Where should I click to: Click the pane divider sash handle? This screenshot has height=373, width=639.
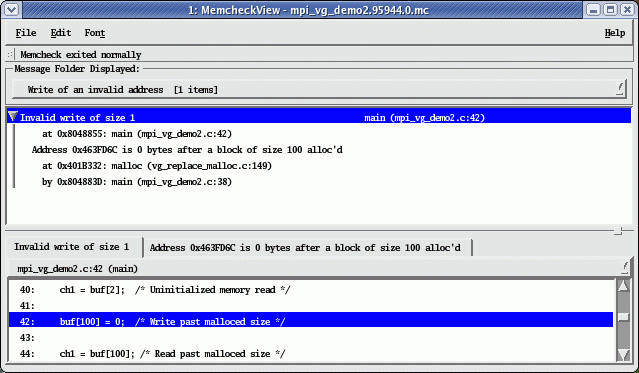pyautogui.click(x=618, y=231)
